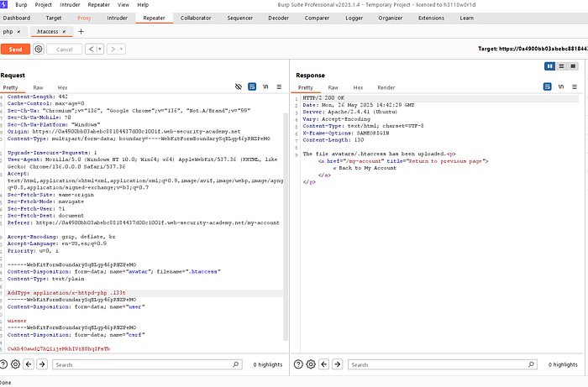This screenshot has width=588, height=387.
Task: Switch to the Proxy tab
Action: tap(84, 18)
